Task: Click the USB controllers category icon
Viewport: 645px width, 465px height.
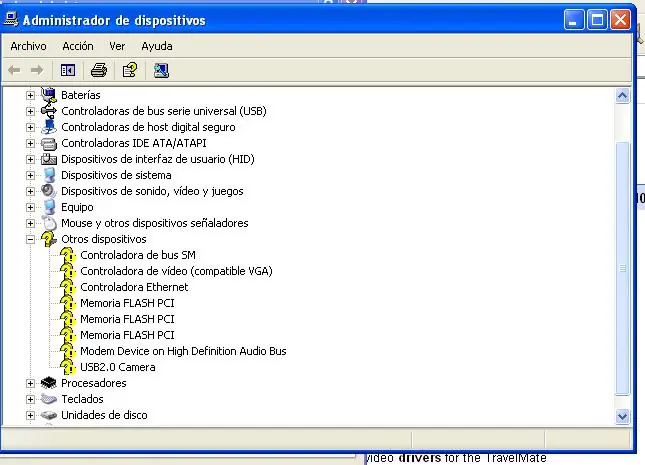Action: pyautogui.click(x=49, y=111)
